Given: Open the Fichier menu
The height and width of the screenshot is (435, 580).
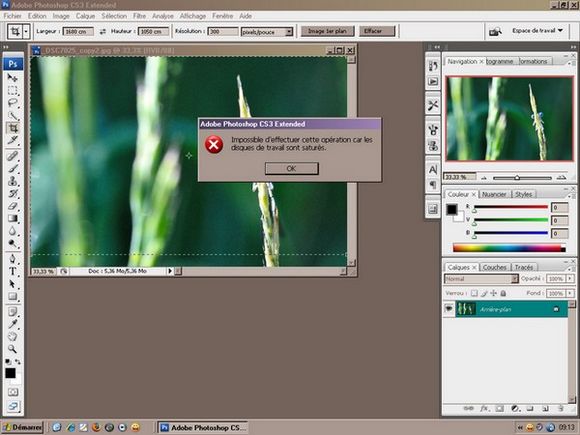Looking at the screenshot, I should 13,16.
